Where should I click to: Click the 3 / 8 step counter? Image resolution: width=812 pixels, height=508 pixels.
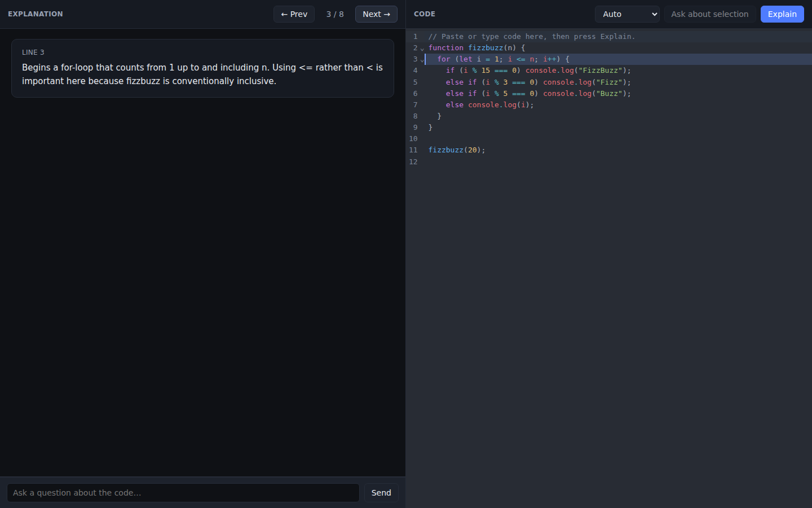coord(335,14)
